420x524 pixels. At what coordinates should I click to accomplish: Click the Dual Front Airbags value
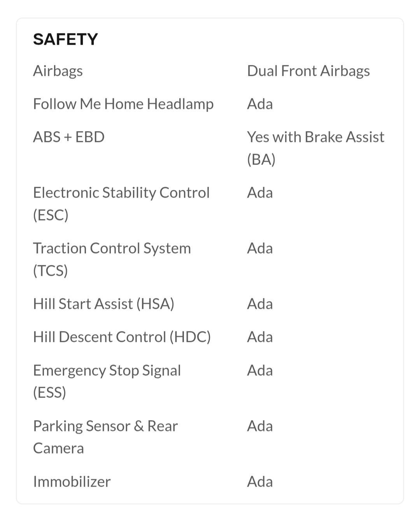click(x=308, y=71)
